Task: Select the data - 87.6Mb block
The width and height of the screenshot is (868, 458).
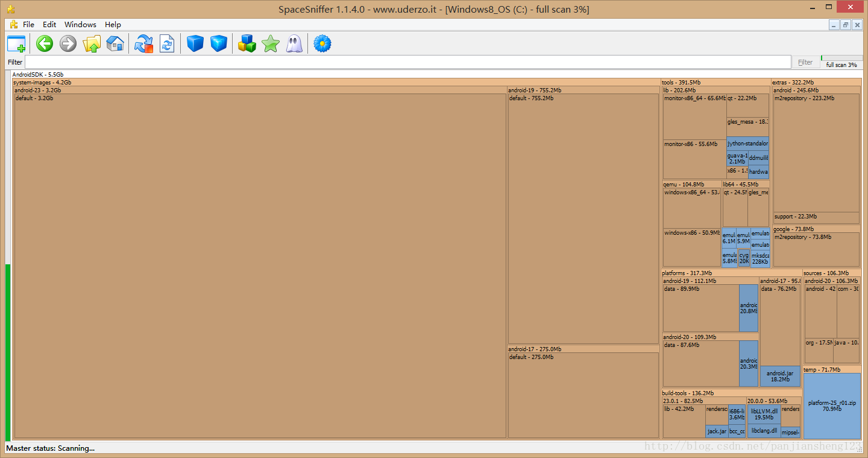Action: pos(701,364)
